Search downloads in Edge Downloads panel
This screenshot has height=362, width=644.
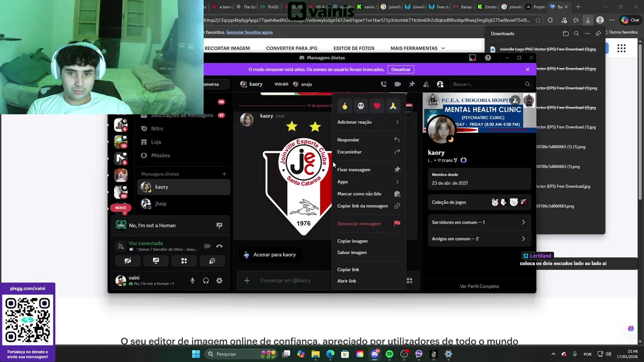[577, 34]
